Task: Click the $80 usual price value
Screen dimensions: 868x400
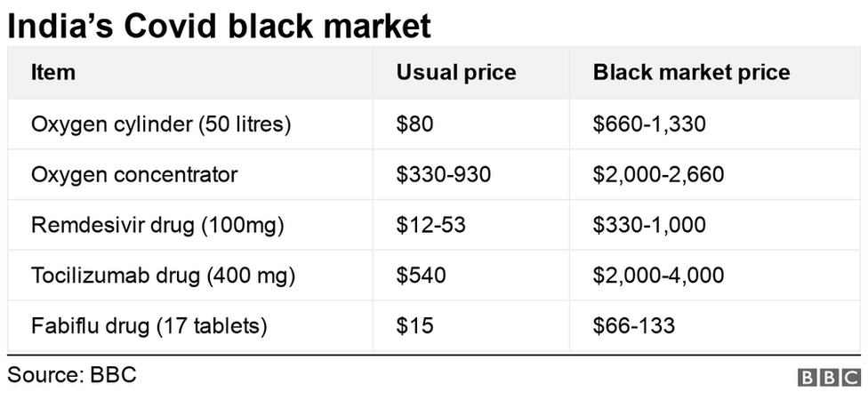Action: tap(414, 124)
